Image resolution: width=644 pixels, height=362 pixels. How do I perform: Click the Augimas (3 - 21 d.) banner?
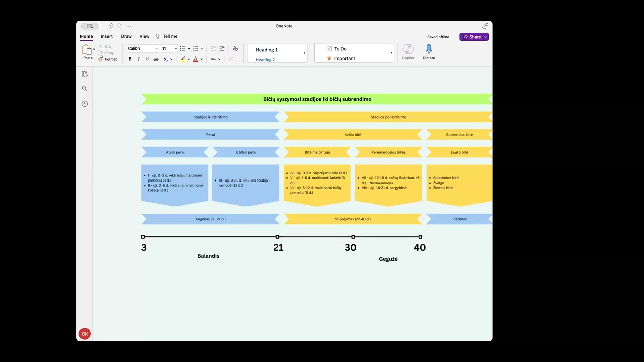click(x=210, y=219)
